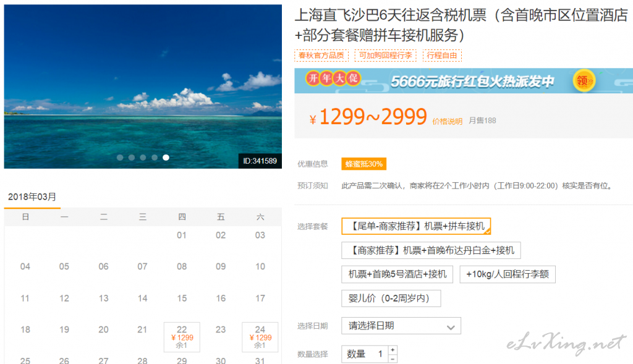Click calendar date 15

click(x=182, y=298)
